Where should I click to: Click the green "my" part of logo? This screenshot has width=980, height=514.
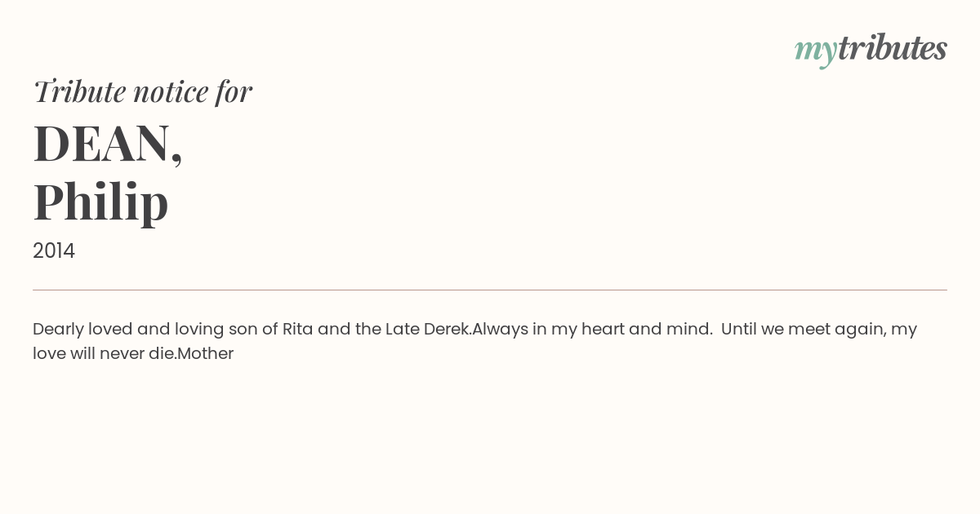coord(816,53)
